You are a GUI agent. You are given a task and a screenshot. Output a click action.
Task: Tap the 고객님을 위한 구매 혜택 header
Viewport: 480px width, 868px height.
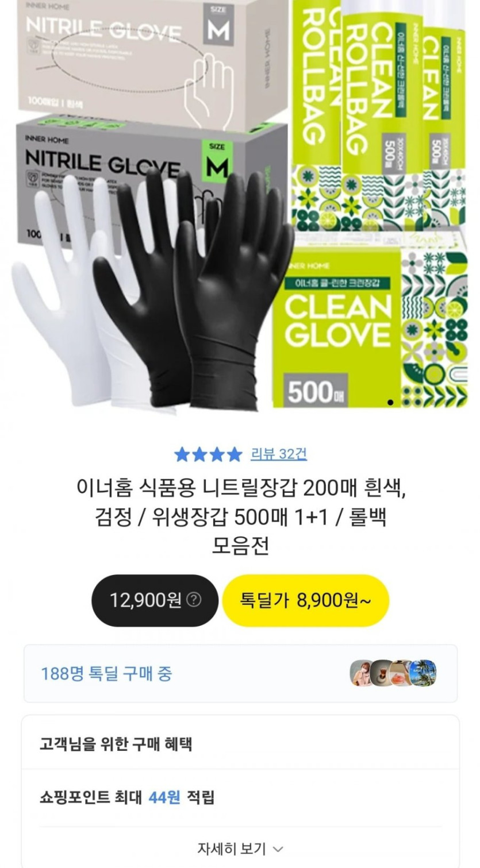(116, 744)
